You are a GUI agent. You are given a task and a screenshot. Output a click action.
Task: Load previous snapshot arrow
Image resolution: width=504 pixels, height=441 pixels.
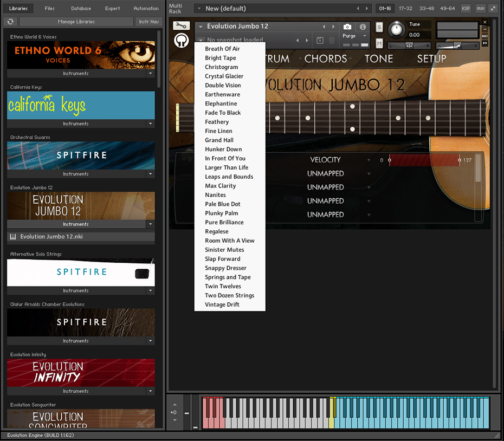298,40
